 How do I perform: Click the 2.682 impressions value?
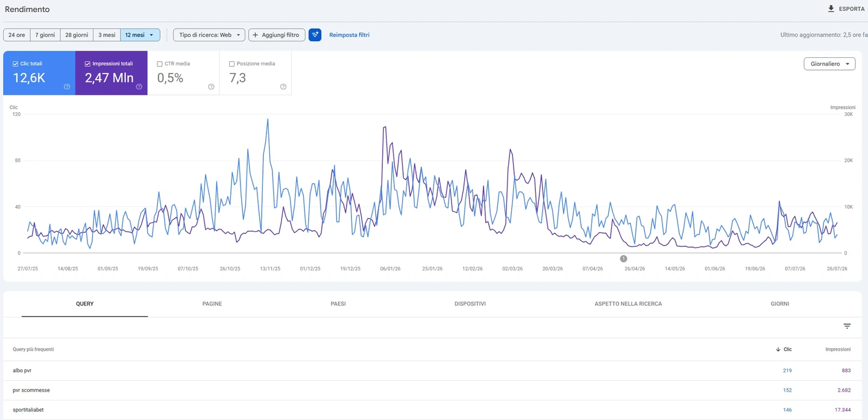pos(844,390)
